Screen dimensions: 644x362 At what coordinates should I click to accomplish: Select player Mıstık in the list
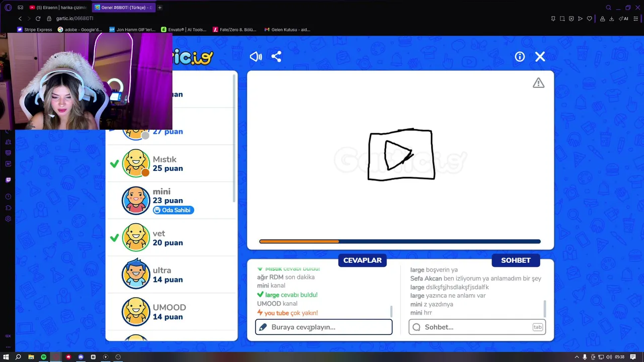point(171,163)
